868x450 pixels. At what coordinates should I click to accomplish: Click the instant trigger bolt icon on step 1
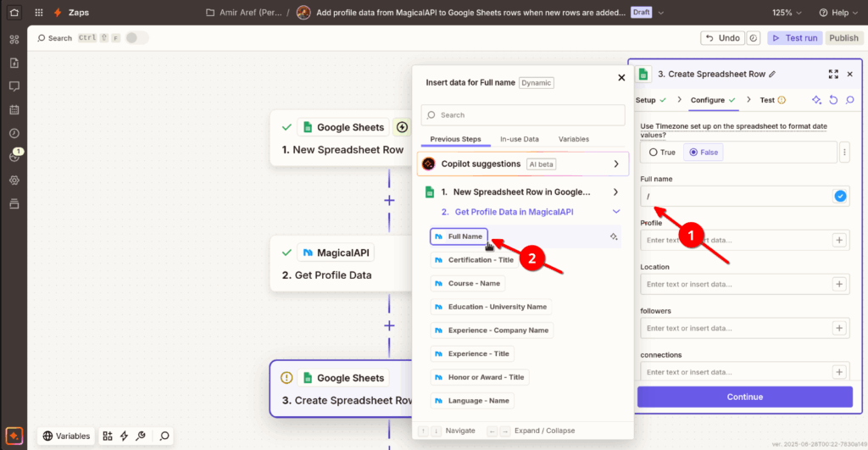coord(402,127)
